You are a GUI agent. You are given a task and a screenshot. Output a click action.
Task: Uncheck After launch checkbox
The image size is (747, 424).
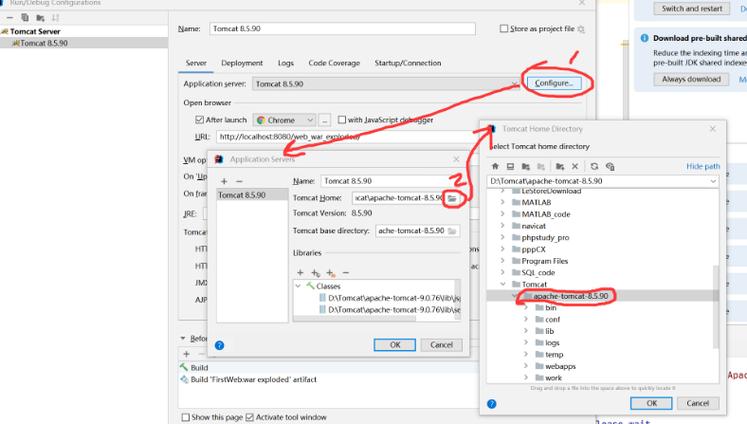click(200, 120)
